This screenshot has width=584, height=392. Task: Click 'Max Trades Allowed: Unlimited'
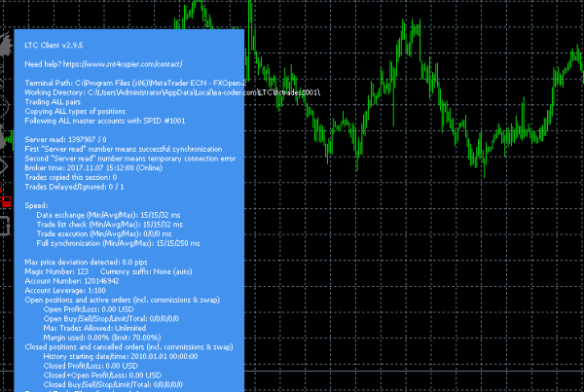94,329
